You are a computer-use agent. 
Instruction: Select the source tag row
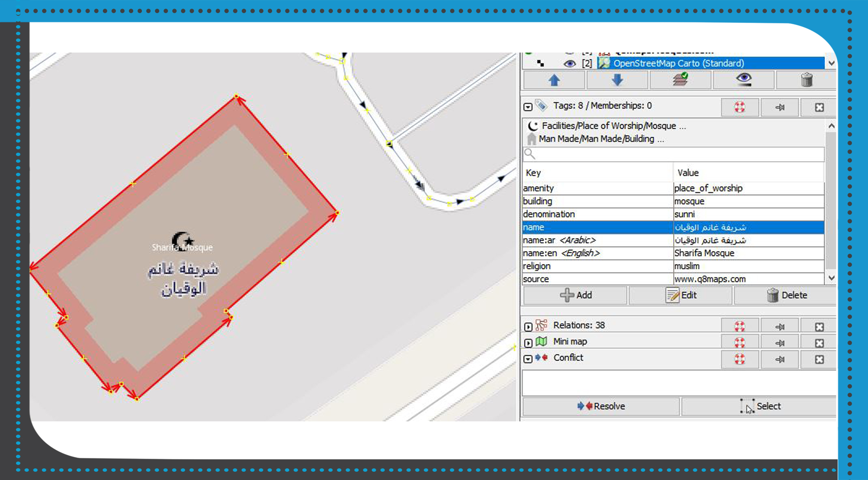coord(674,279)
